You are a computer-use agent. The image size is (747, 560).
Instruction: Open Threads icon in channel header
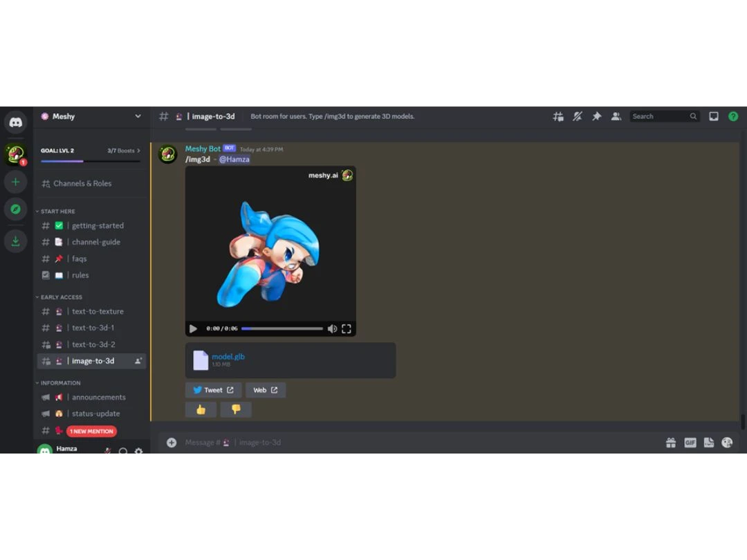[x=558, y=116]
